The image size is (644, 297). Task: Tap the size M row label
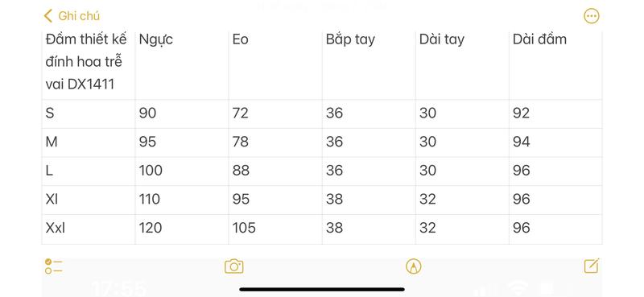(x=89, y=142)
